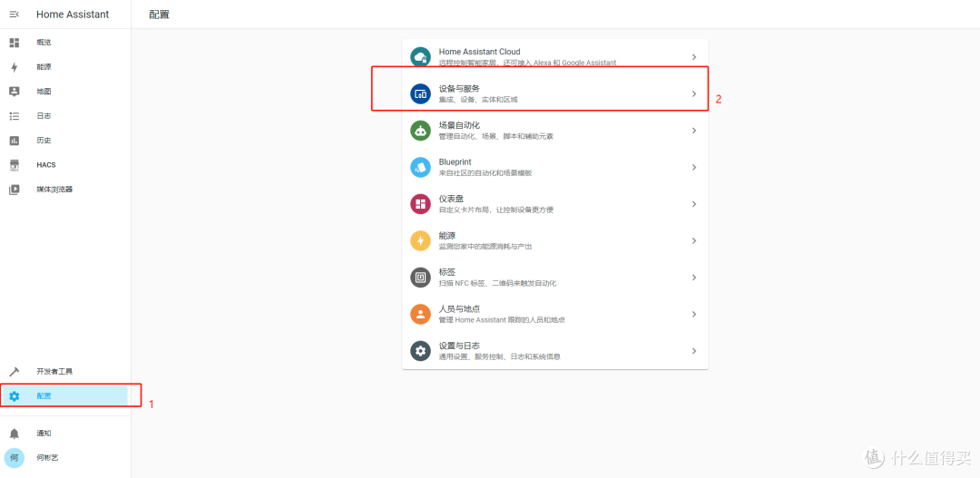
Task: Click the 仪表盘 dashboards text link
Action: [x=451, y=199]
